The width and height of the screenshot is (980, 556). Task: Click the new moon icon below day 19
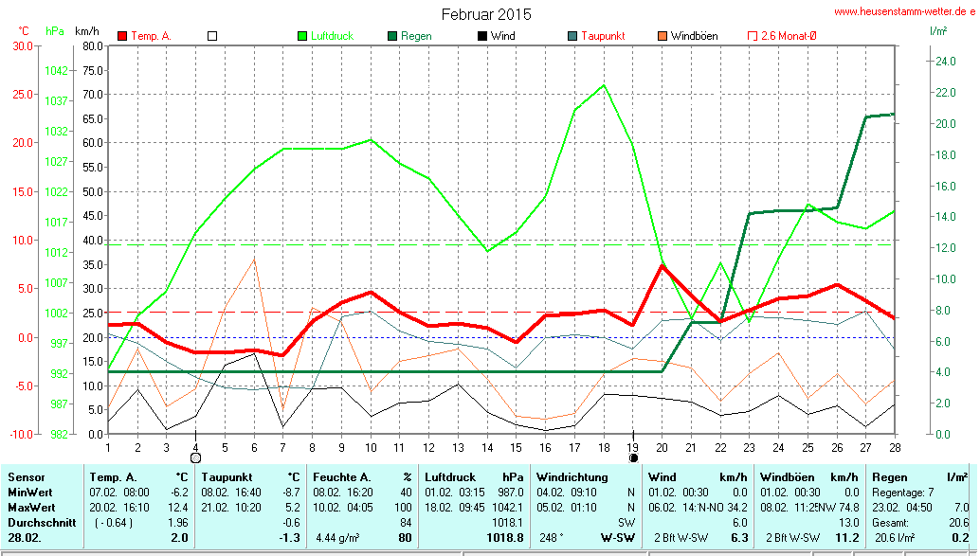click(633, 457)
